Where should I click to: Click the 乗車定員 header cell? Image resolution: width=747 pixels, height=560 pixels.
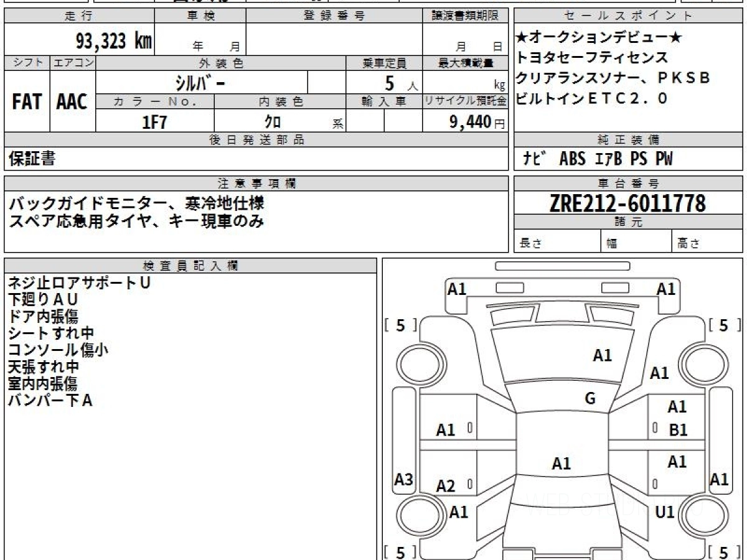point(384,63)
